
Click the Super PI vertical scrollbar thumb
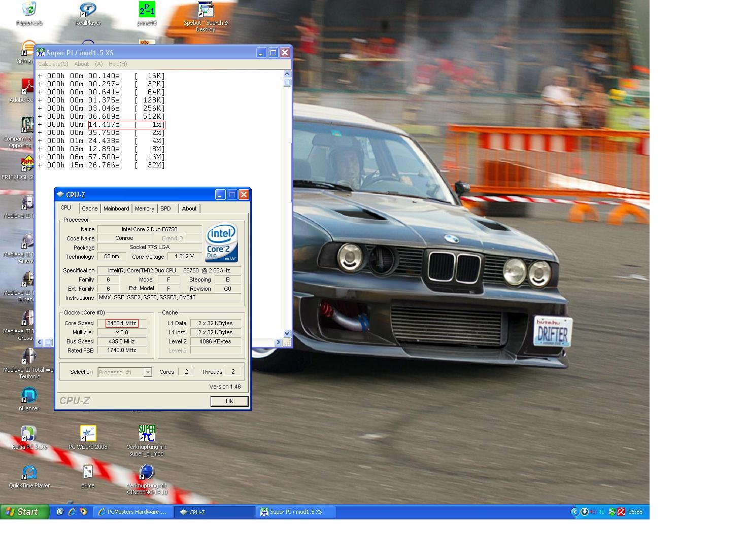click(x=287, y=82)
